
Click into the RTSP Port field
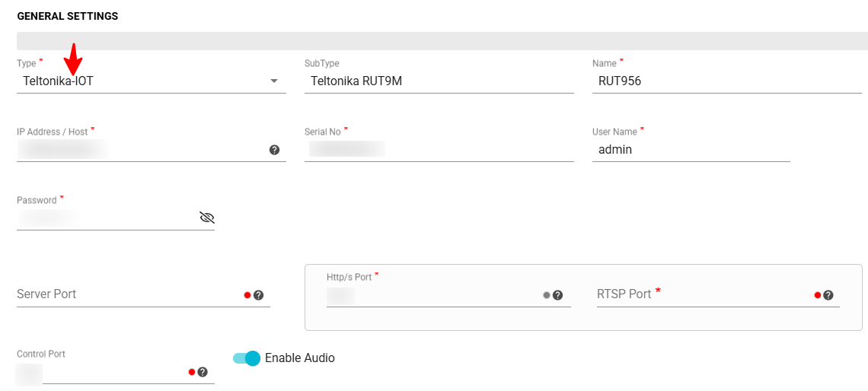tap(700, 294)
